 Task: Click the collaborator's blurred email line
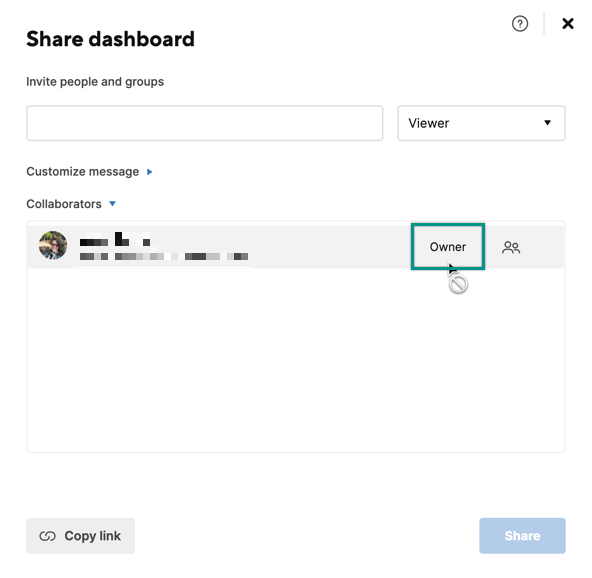tap(164, 257)
